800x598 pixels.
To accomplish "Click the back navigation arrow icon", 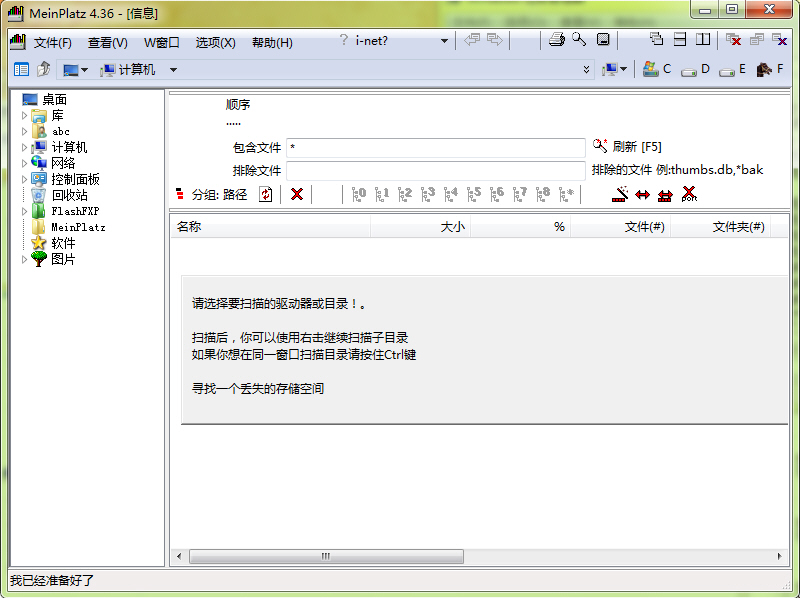I will pyautogui.click(x=472, y=39).
